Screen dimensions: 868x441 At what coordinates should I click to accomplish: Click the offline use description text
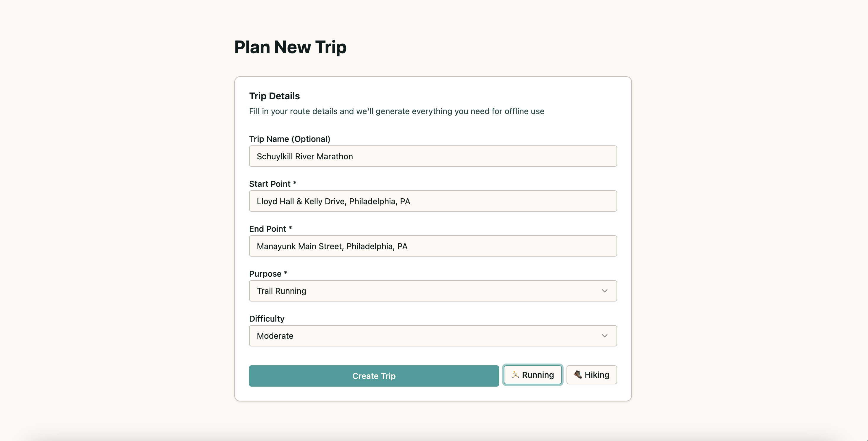(x=397, y=111)
